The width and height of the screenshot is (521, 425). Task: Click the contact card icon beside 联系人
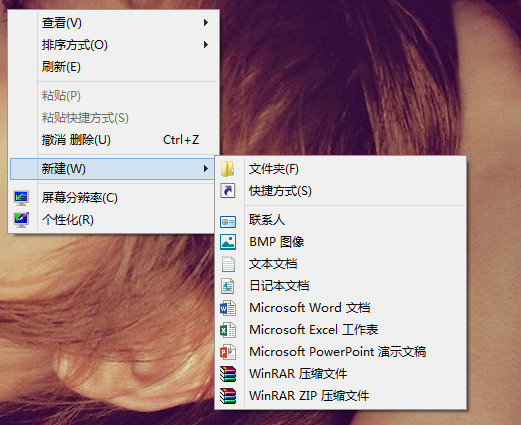pyautogui.click(x=228, y=222)
